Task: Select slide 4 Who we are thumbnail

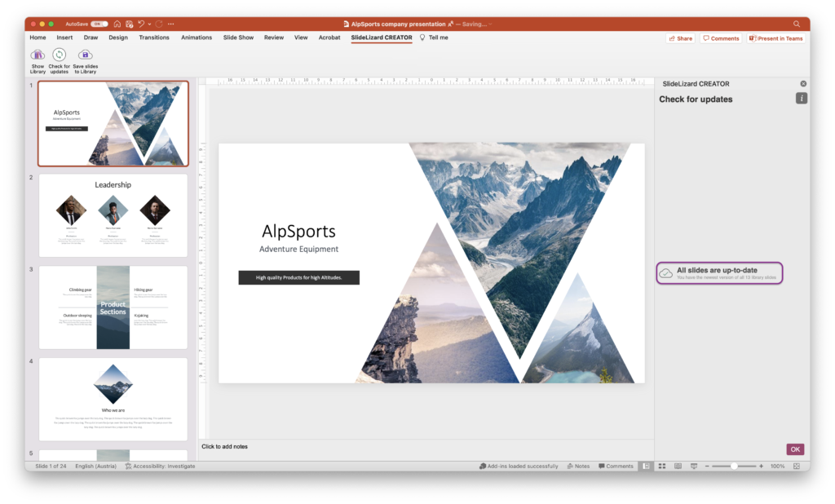Action: 113,399
